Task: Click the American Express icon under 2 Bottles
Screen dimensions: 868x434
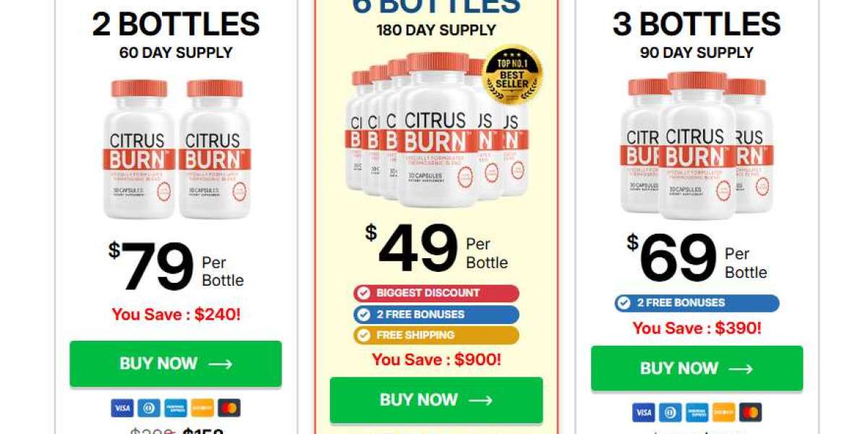Action: click(x=174, y=408)
